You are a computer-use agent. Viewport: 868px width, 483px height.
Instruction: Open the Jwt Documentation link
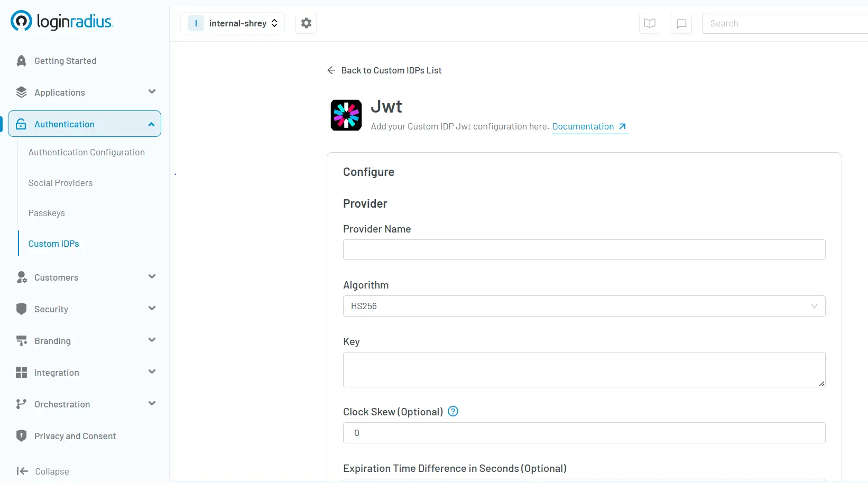pos(584,126)
